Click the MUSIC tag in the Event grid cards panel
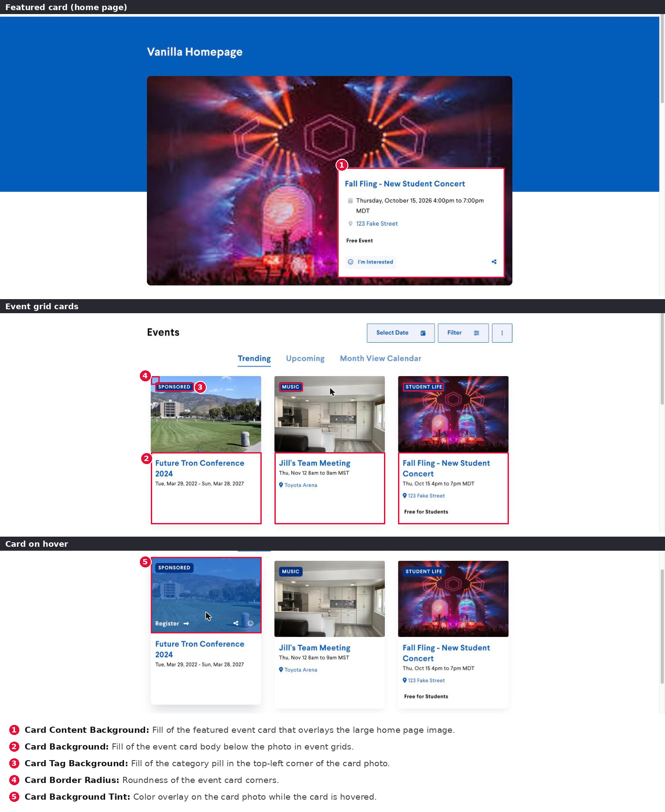Viewport: 665px width, 812px height. (291, 387)
